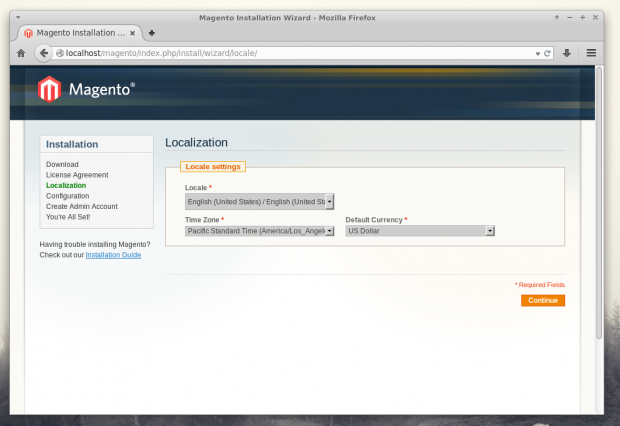Go back with the back arrow button
Image resolution: width=620 pixels, height=426 pixels.
(x=43, y=53)
